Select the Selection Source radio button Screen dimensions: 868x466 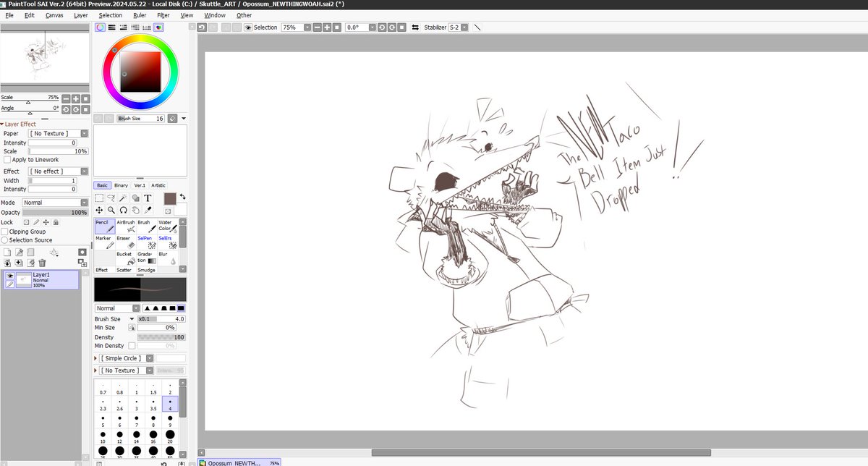click(x=4, y=240)
